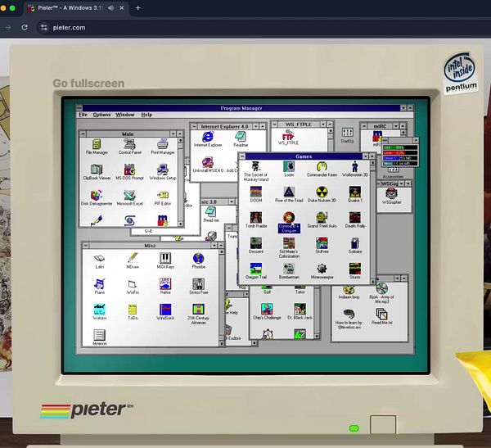Select the Dr. Black Jack icon
Viewport: 491px width, 448px height.
[300, 311]
